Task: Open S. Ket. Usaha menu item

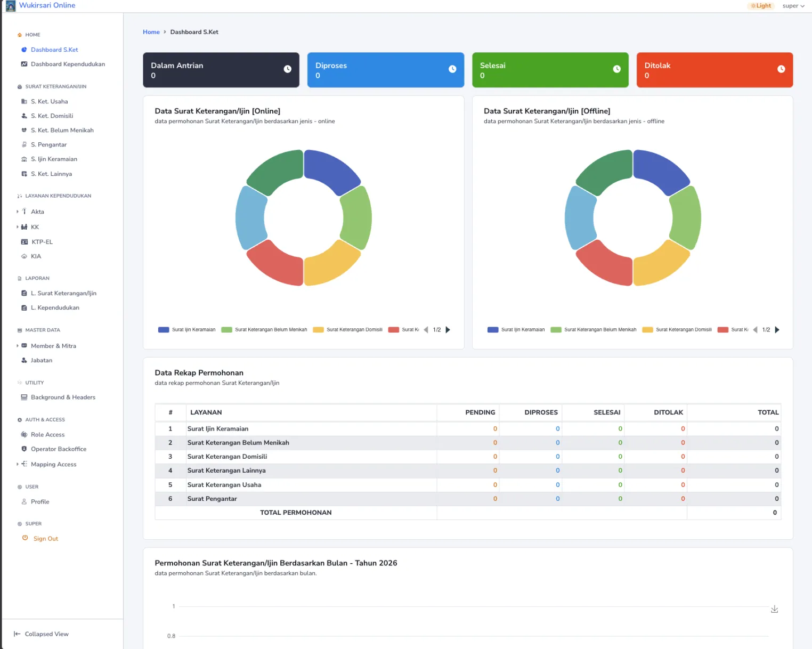Action: [x=49, y=101]
